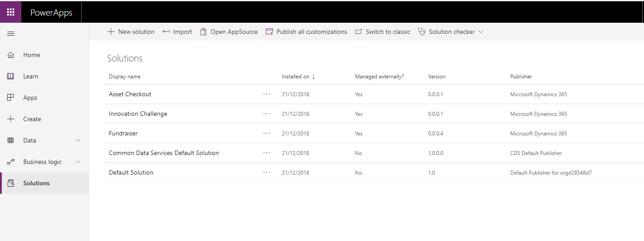Screen dimensions: 644x241
Task: Open the app launcher waffle icon
Action: coord(11,12)
